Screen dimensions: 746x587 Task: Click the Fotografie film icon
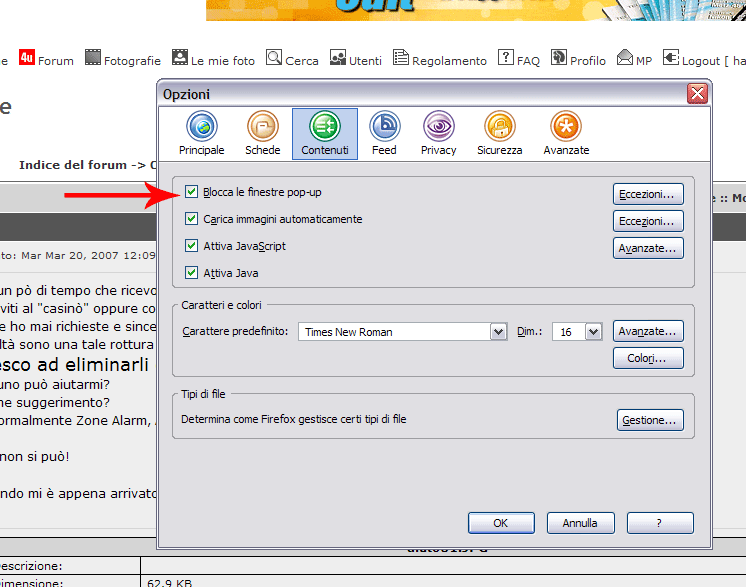tap(93, 57)
